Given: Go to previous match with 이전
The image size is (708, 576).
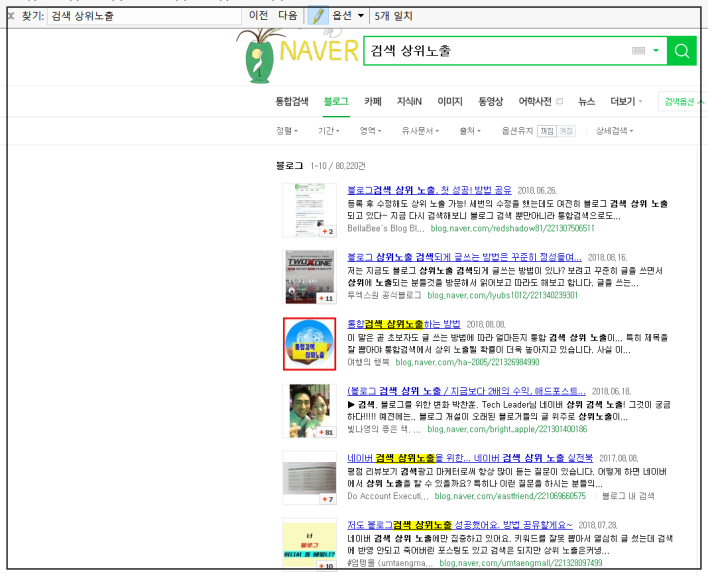Looking at the screenshot, I should pyautogui.click(x=258, y=16).
